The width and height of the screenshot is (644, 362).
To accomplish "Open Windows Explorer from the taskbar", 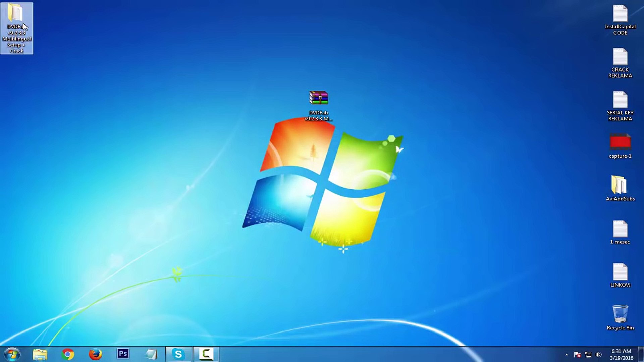I will pyautogui.click(x=40, y=354).
